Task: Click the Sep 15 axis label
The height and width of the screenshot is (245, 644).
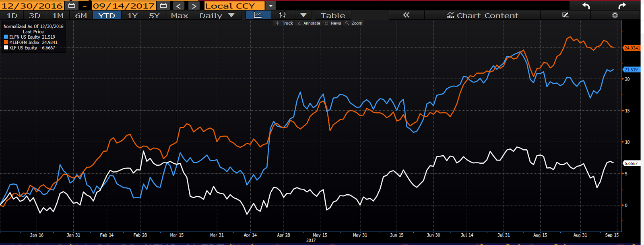Action: pyautogui.click(x=612, y=235)
